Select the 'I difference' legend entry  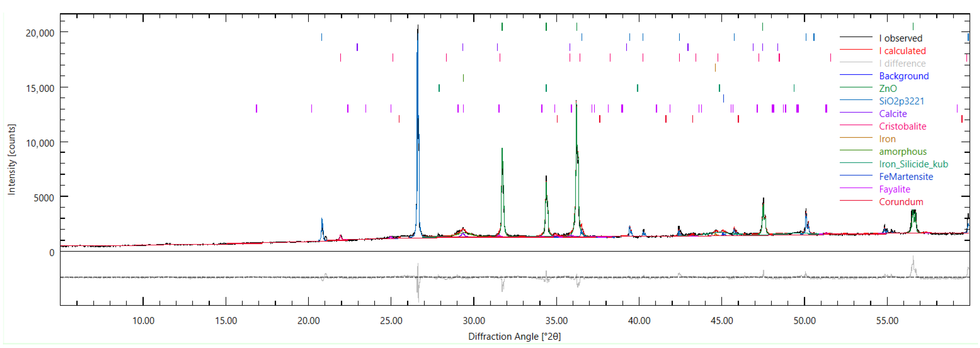click(x=902, y=63)
